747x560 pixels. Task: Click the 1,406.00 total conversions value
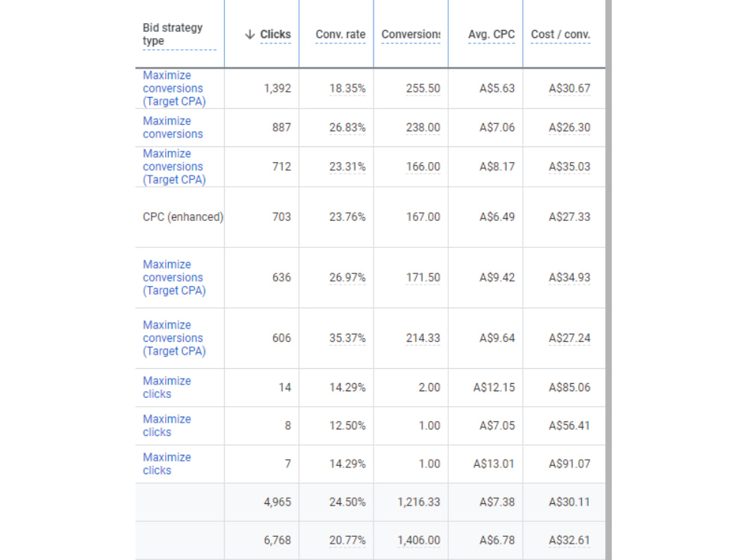(419, 541)
